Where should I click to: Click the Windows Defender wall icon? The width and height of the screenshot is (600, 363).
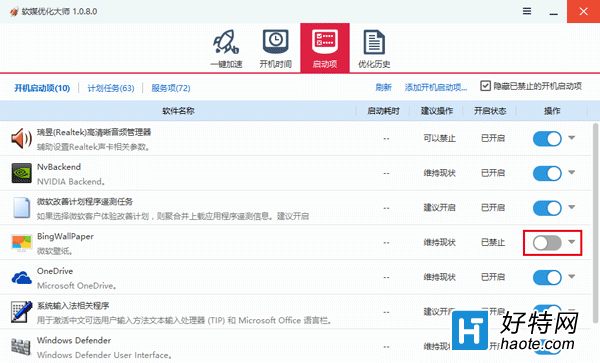[21, 347]
